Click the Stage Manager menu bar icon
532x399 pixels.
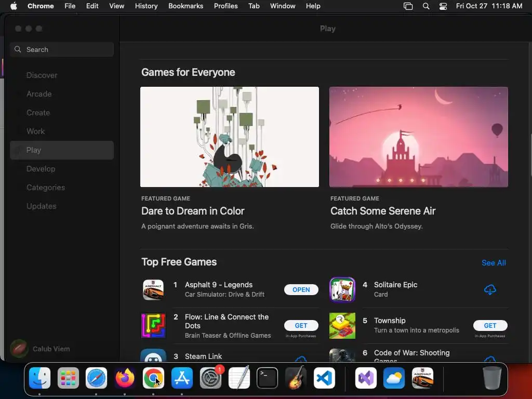tap(408, 6)
